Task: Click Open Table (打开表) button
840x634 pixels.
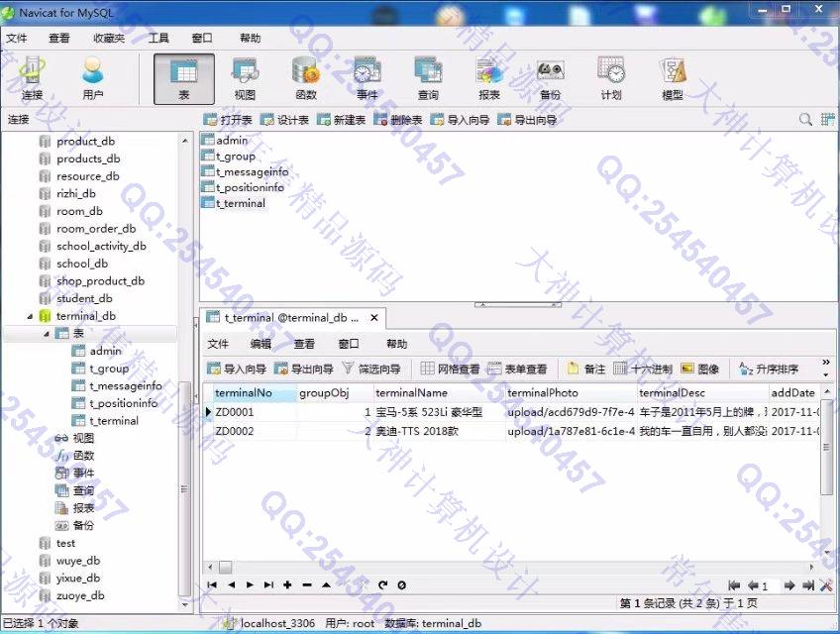Action: [x=228, y=120]
